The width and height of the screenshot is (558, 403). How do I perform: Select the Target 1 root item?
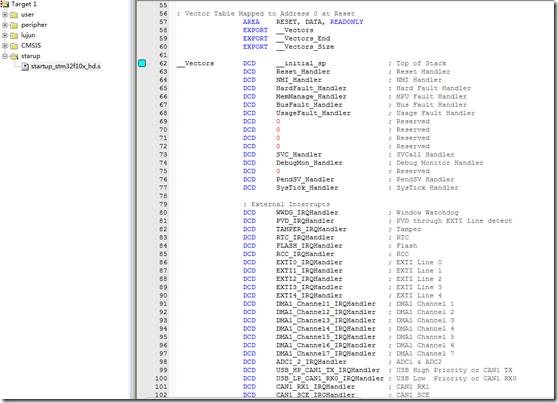click(24, 4)
